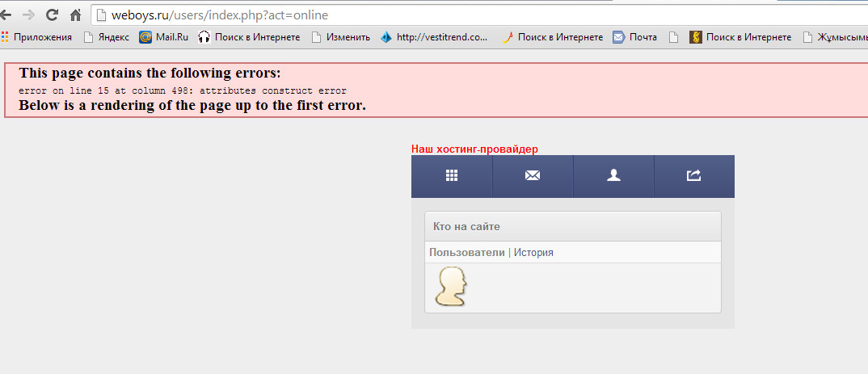868x374 pixels.
Task: Open the Изменить bookmark
Action: pos(341,37)
